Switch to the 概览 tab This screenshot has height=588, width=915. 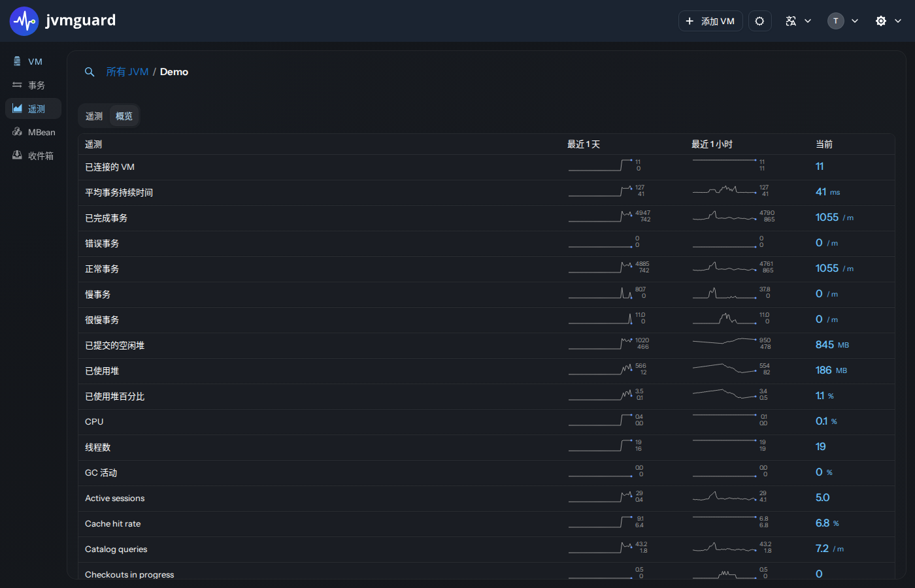[x=124, y=116]
